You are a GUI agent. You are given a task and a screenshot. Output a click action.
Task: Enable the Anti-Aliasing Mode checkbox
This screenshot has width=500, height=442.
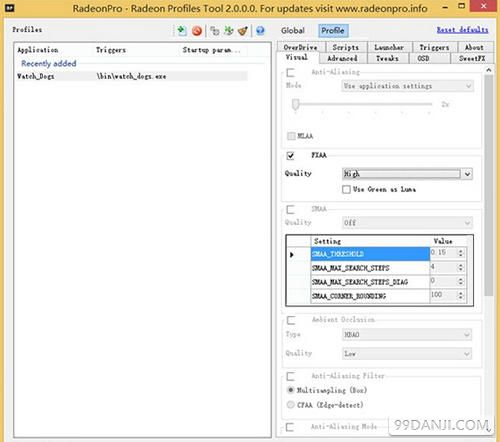(x=290, y=427)
